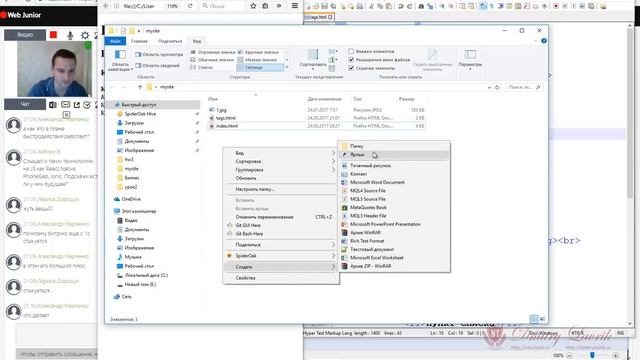Switch layout to Обычные значки
This screenshot has height=360, width=640.
(x=212, y=60)
